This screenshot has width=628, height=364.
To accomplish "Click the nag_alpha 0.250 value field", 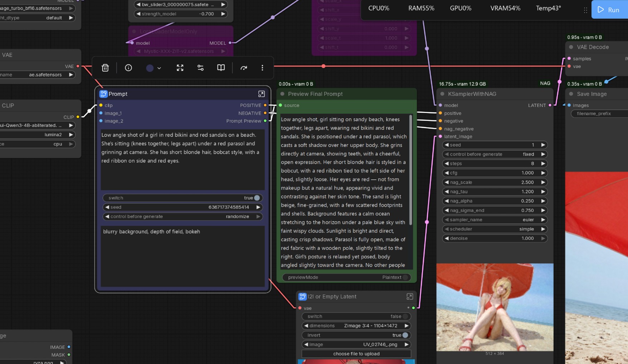I will [495, 201].
